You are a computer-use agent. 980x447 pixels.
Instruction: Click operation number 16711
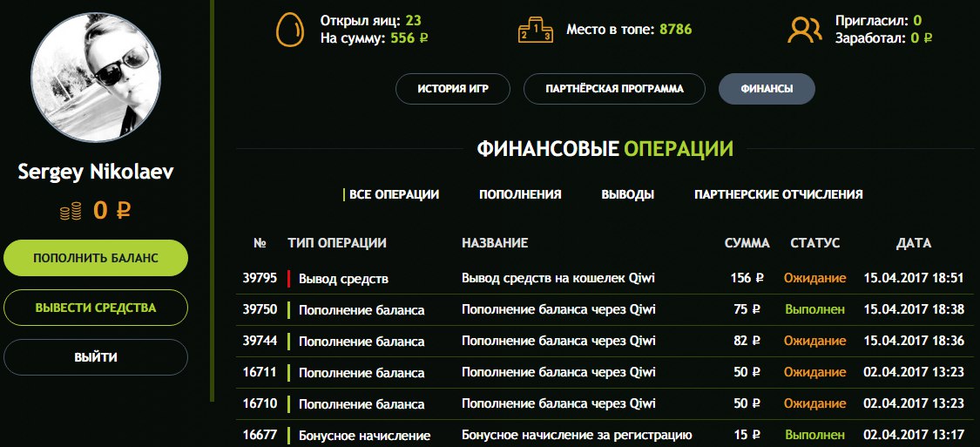[x=260, y=372]
